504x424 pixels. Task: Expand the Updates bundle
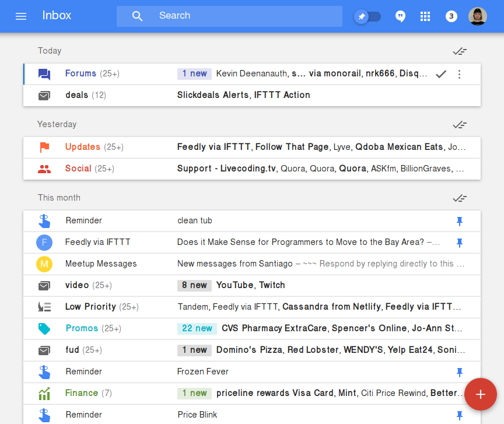(x=252, y=148)
